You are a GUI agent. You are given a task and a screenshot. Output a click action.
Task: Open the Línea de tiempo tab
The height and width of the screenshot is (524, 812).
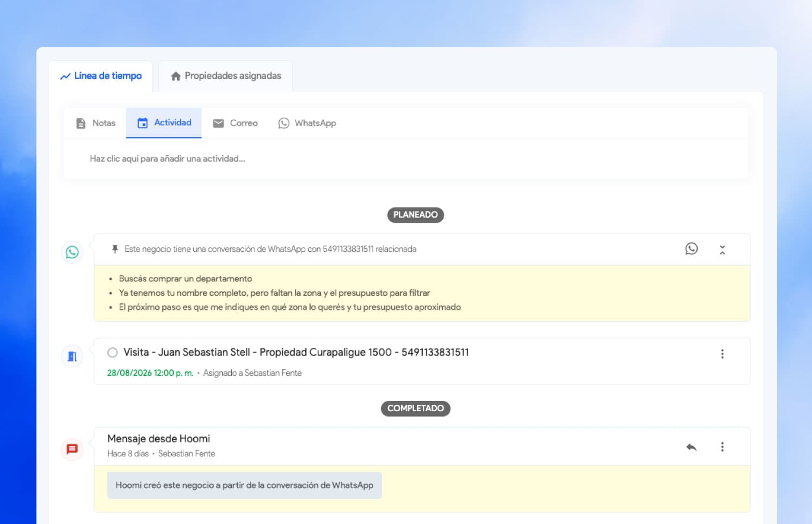click(x=101, y=76)
